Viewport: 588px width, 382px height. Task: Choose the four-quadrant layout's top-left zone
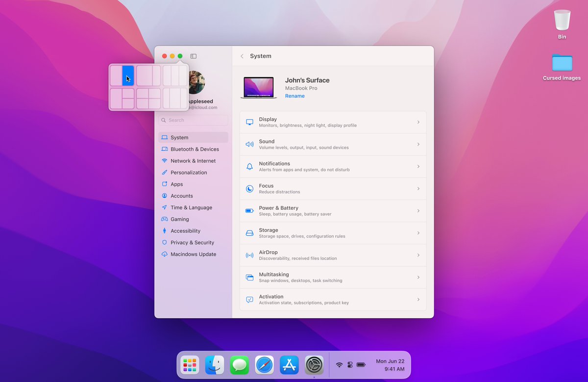point(142,94)
